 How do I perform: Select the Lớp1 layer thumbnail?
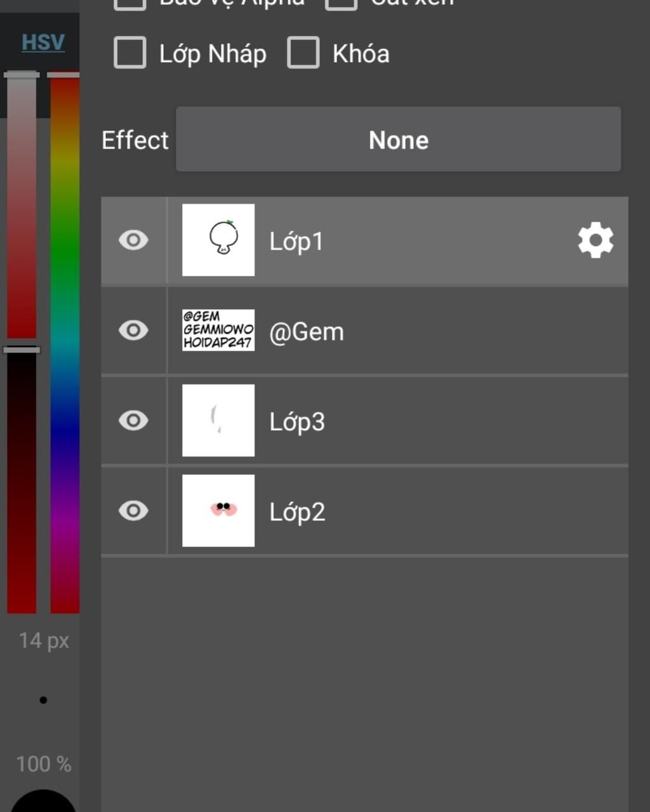point(218,240)
